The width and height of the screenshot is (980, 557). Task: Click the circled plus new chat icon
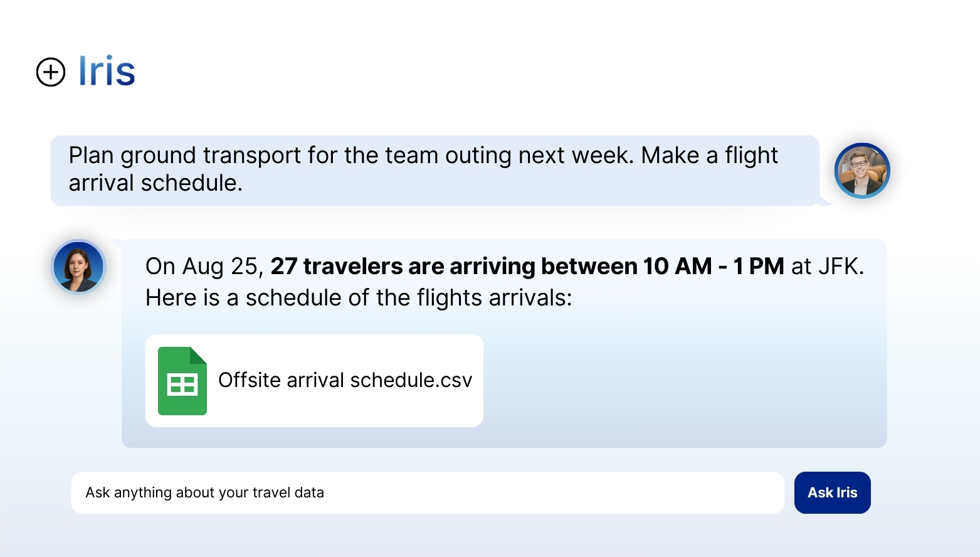click(x=51, y=72)
